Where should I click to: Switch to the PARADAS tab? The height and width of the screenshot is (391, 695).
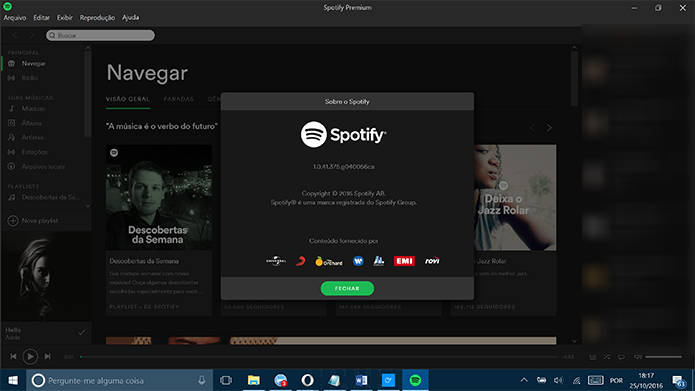tap(179, 99)
